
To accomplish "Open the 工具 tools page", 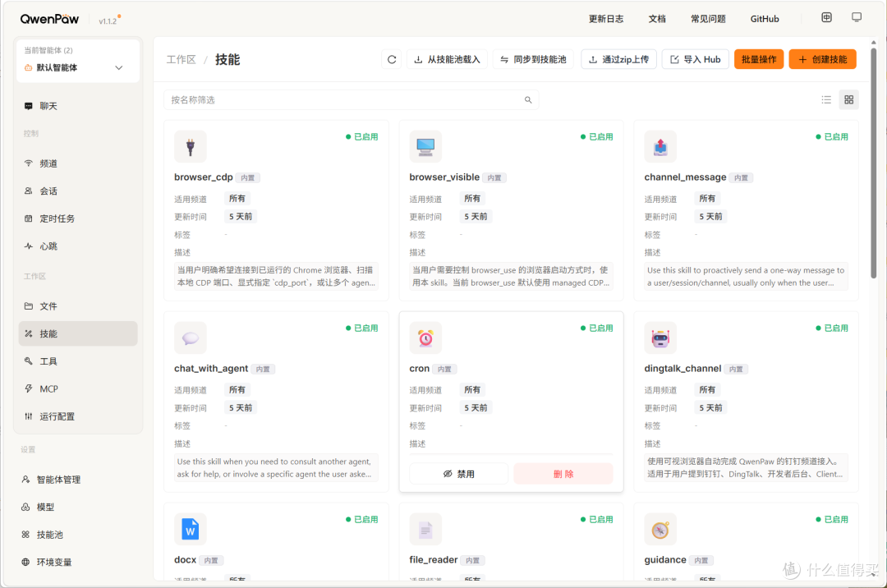I will (x=78, y=361).
